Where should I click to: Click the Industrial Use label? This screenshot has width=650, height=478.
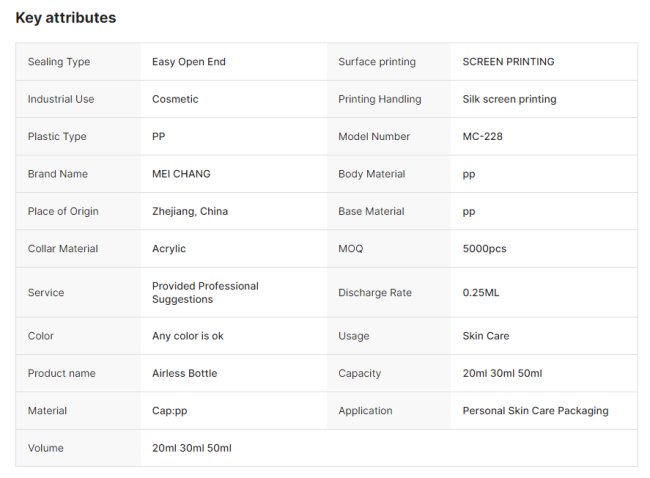61,99
